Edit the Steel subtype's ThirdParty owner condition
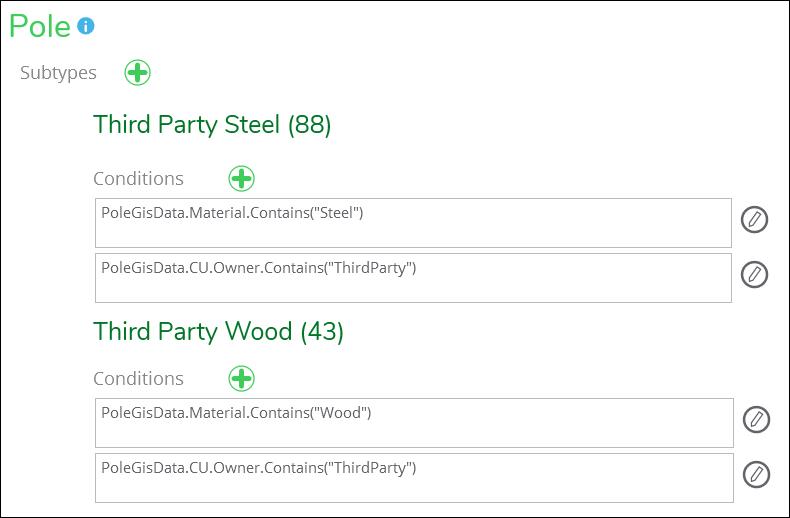 click(754, 274)
